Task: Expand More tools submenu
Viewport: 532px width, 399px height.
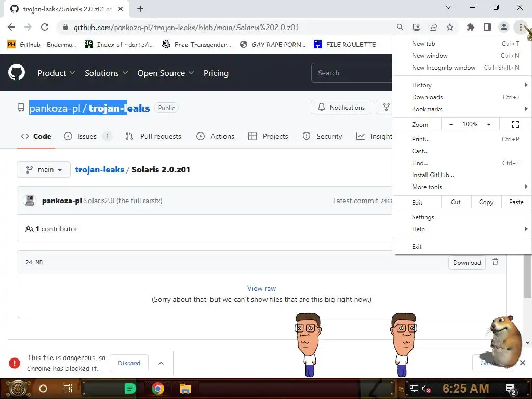Action: pos(462,187)
